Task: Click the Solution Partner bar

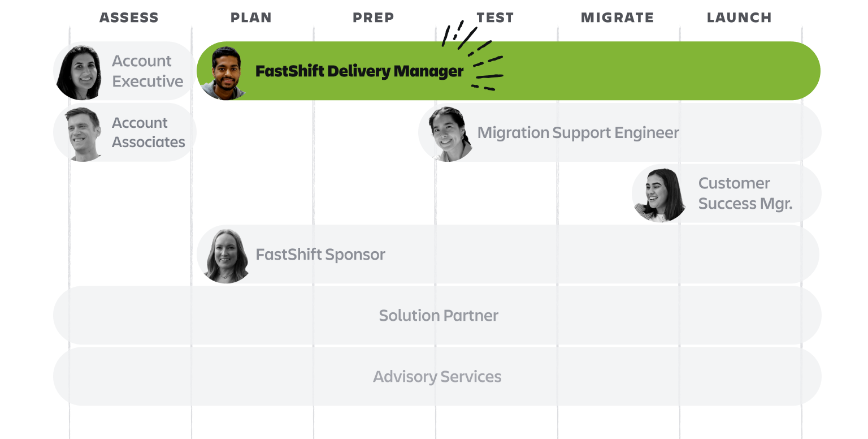Action: pyautogui.click(x=438, y=315)
